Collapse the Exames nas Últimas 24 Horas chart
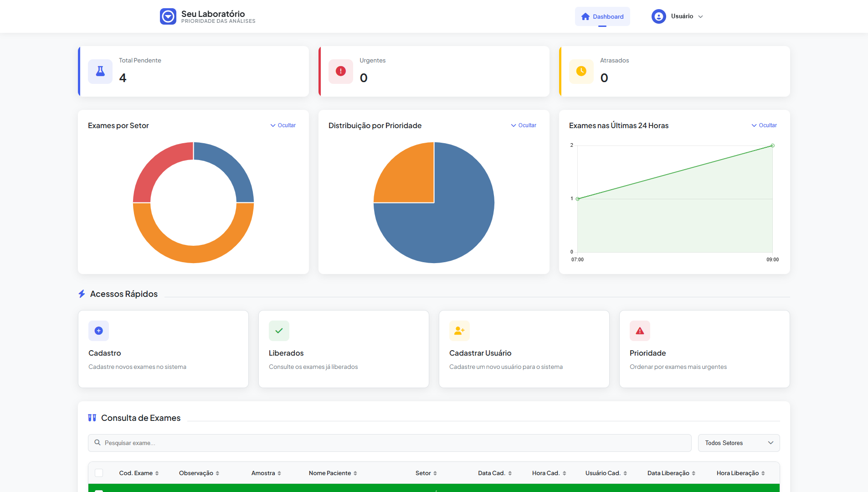Viewport: 868px width, 492px height. (764, 125)
